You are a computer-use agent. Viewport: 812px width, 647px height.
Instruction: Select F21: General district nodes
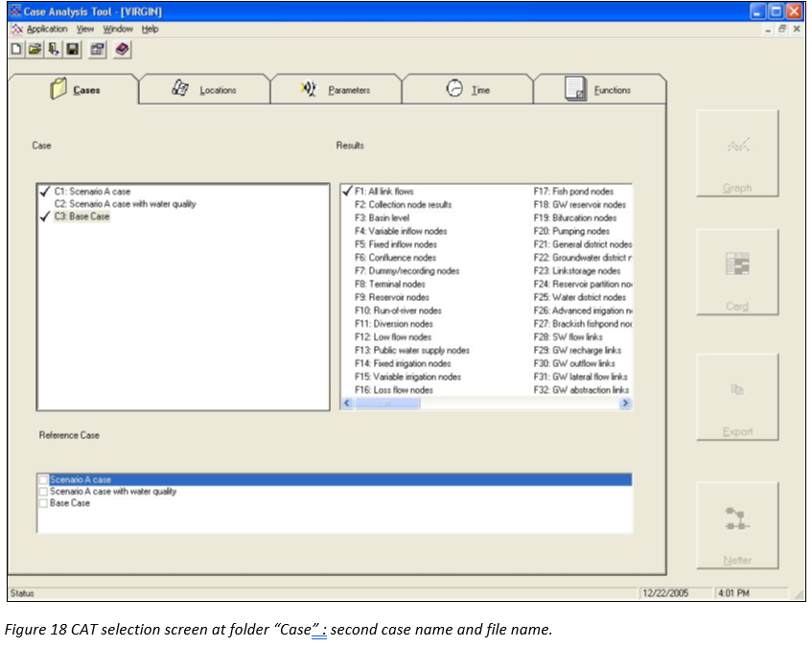coord(583,244)
